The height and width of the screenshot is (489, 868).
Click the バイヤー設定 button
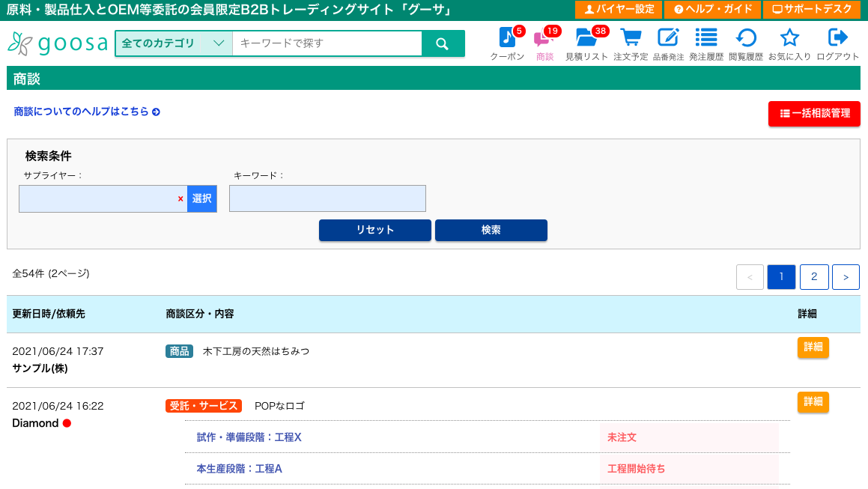(619, 9)
